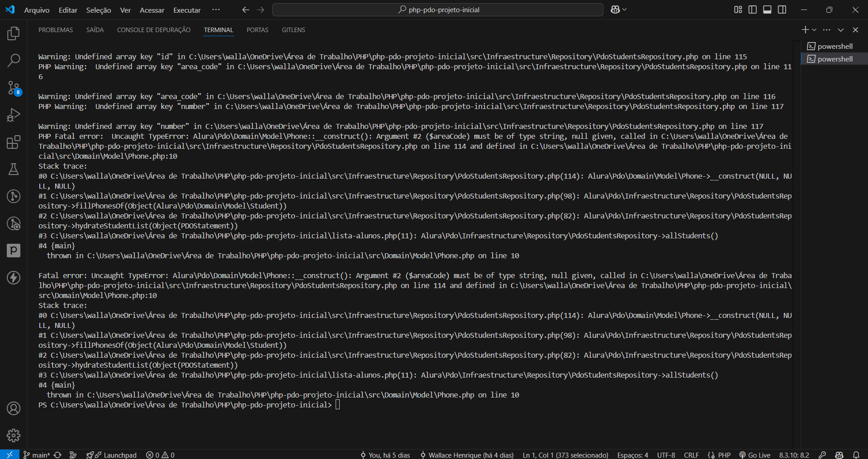Switch to the GITLENS tab
This screenshot has height=459, width=868.
[294, 30]
